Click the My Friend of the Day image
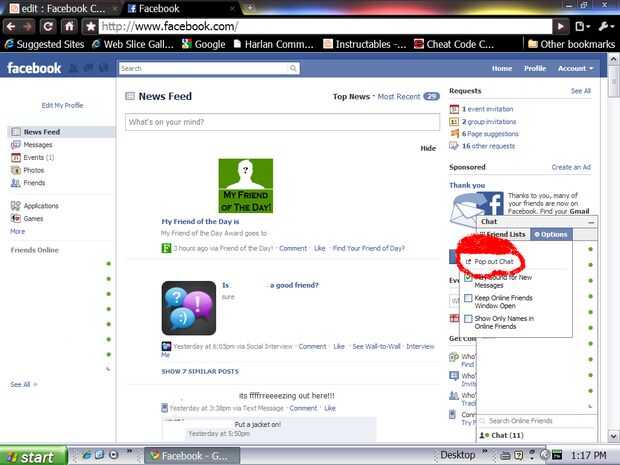 click(x=246, y=185)
